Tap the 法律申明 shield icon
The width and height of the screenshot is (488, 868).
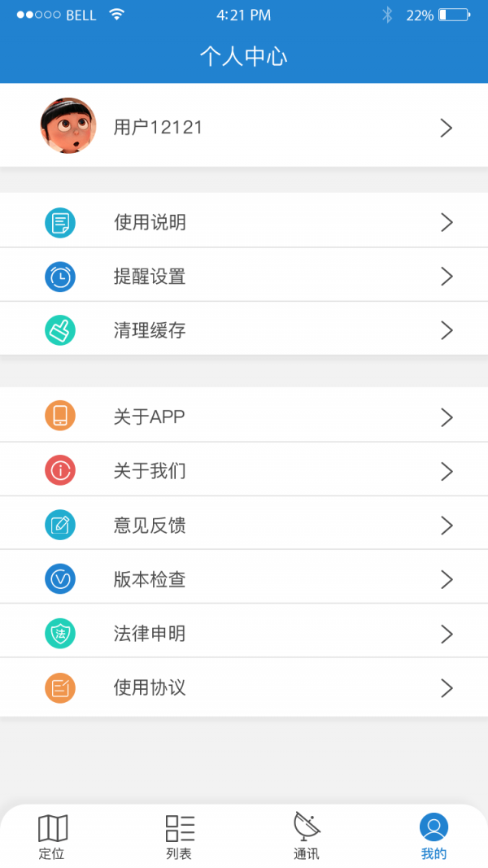point(60,633)
